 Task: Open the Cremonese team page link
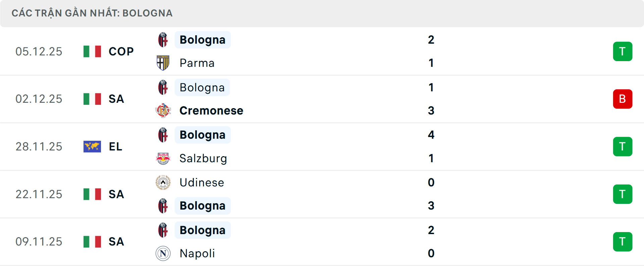[x=211, y=110]
